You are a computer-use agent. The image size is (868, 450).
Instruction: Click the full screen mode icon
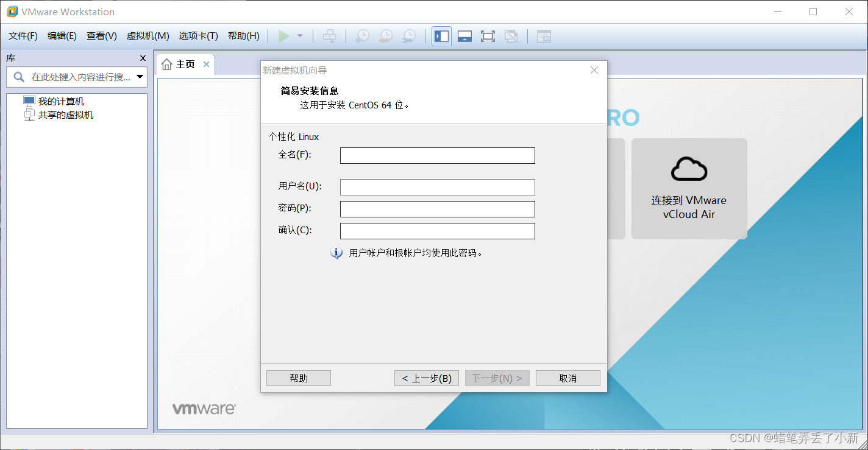coord(488,37)
